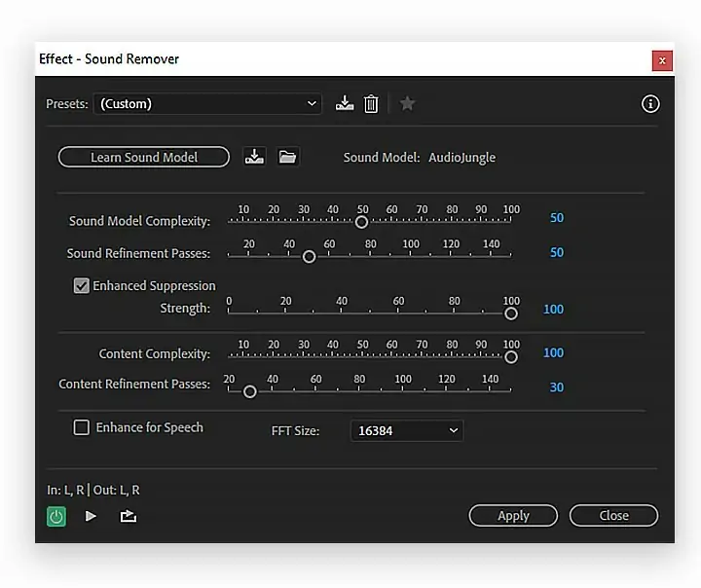Click Sound Refinement Passes slider handle
Viewport: 701px width, 588px height.
tap(309, 257)
